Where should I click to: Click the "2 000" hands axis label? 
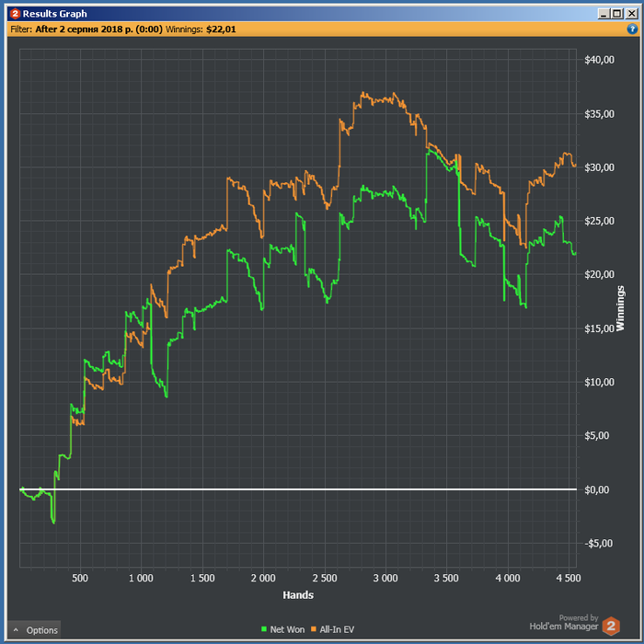point(263,579)
